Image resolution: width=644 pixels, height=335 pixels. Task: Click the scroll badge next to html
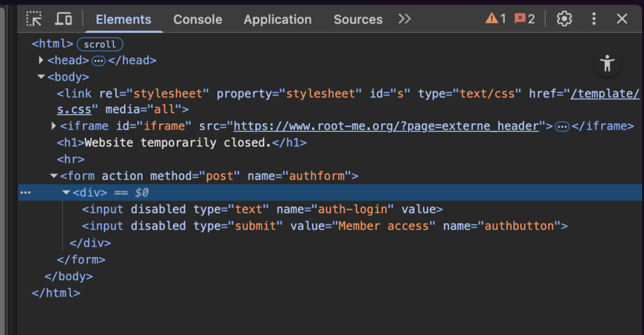pos(100,44)
